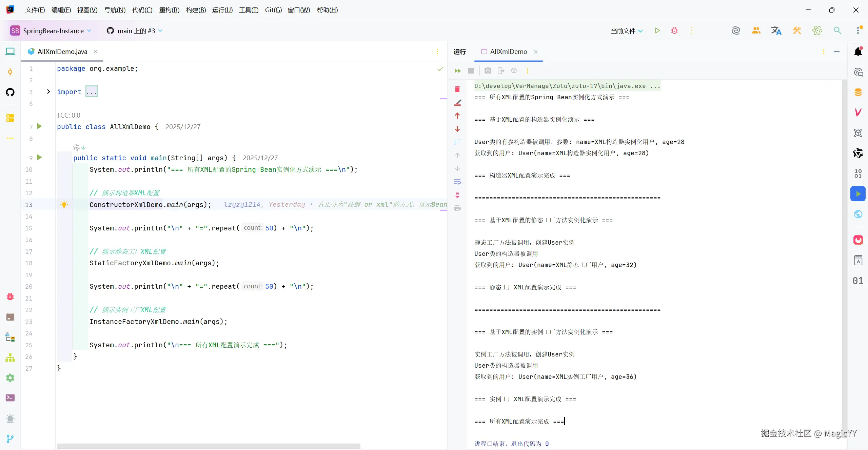Click the rerun icon in Run panel
The image size is (868, 450).
458,71
